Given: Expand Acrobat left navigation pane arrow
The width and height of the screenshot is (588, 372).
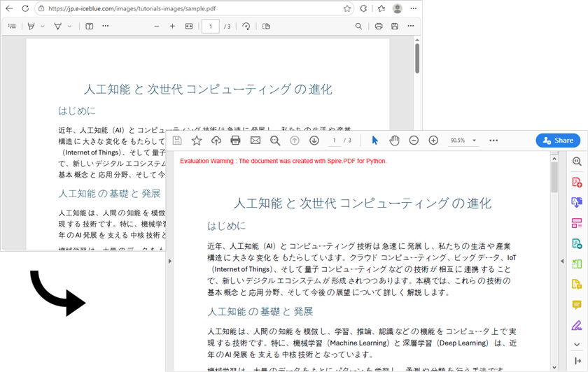Looking at the screenshot, I should 170,261.
